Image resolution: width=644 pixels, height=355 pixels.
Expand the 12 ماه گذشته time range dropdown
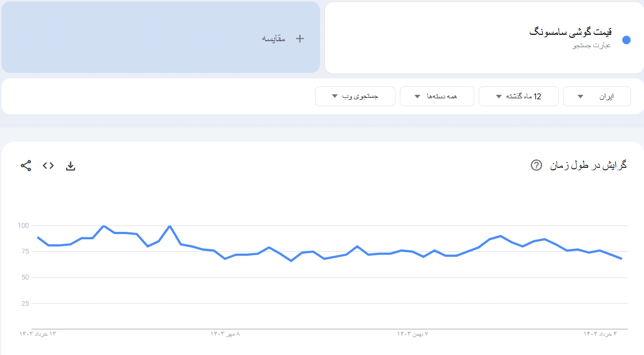pos(518,96)
